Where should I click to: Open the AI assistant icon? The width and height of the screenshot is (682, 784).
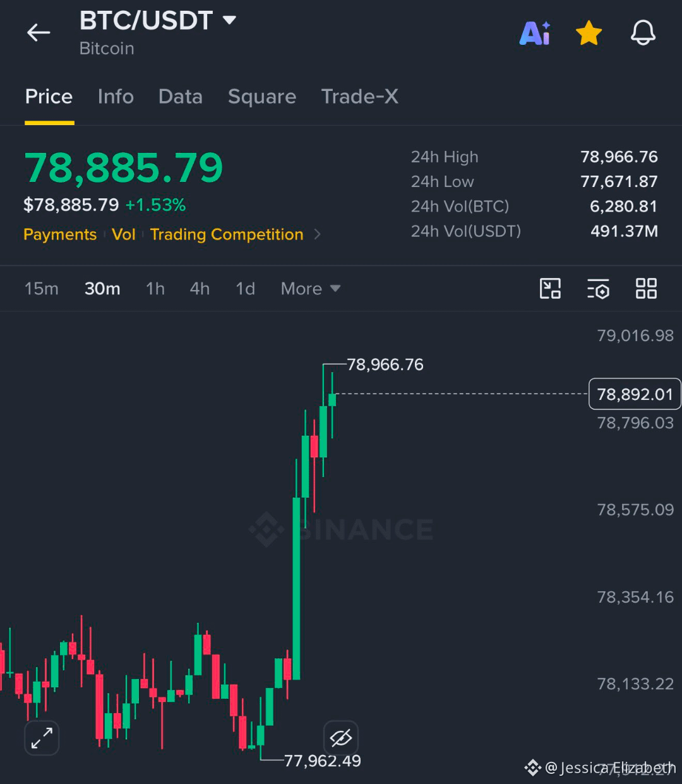(x=535, y=33)
